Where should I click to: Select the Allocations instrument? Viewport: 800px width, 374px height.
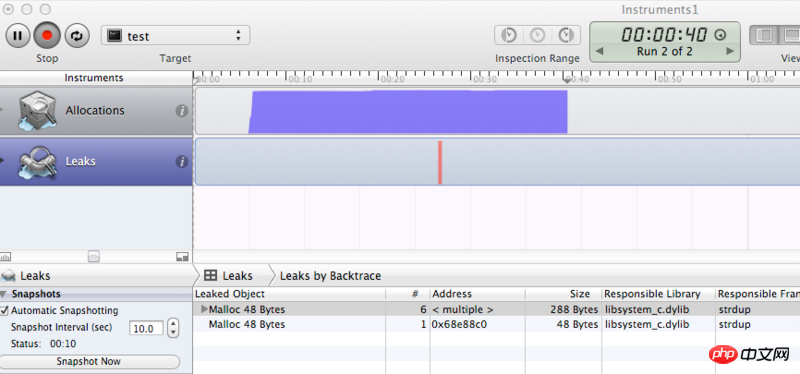(96, 111)
